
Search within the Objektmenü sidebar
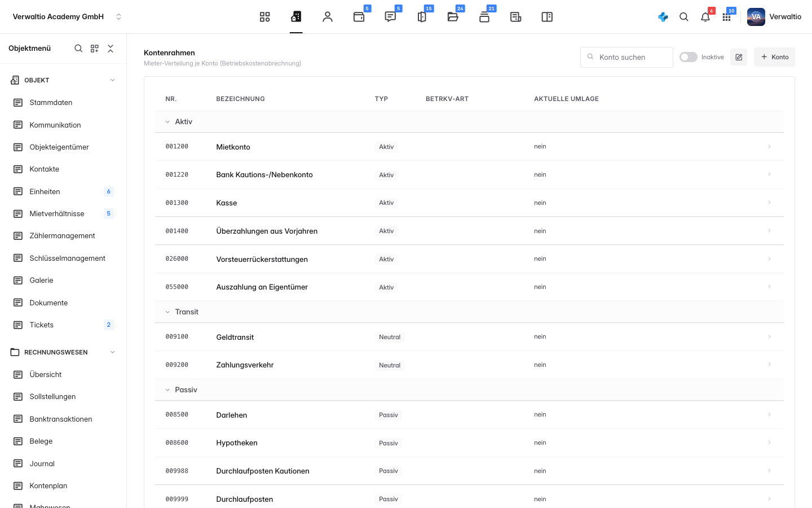pos(78,49)
